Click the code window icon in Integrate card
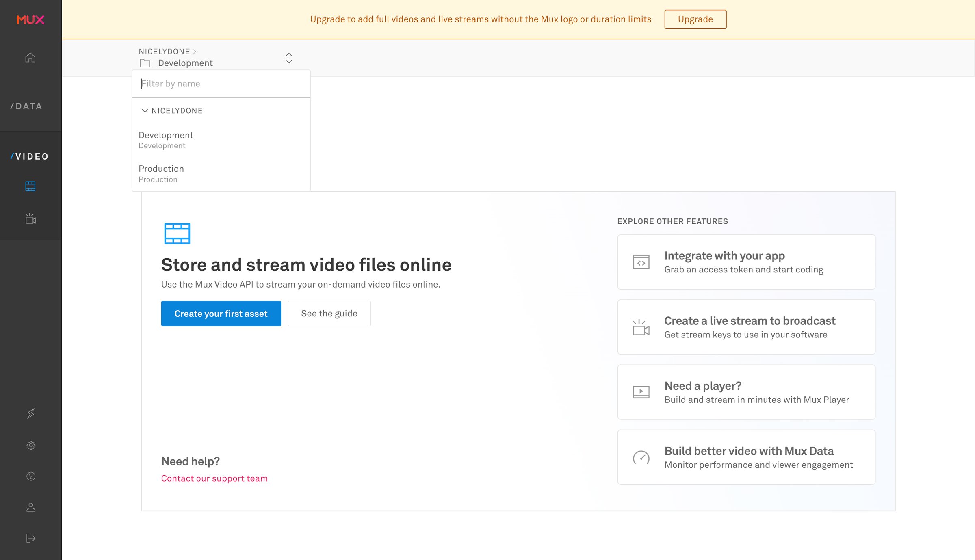Screen dimensions: 975x560 [641, 262]
